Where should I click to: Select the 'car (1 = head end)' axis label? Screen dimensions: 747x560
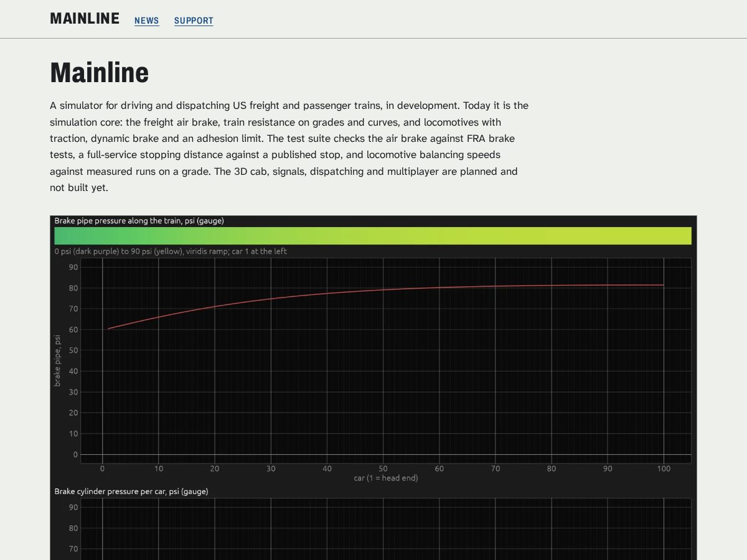tap(386, 478)
